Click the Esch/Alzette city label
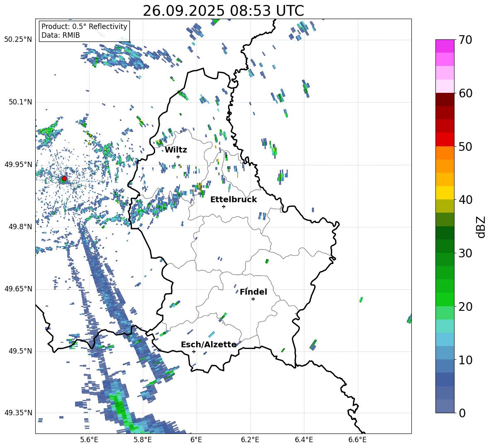This screenshot has height=448, width=491. pyautogui.click(x=209, y=344)
